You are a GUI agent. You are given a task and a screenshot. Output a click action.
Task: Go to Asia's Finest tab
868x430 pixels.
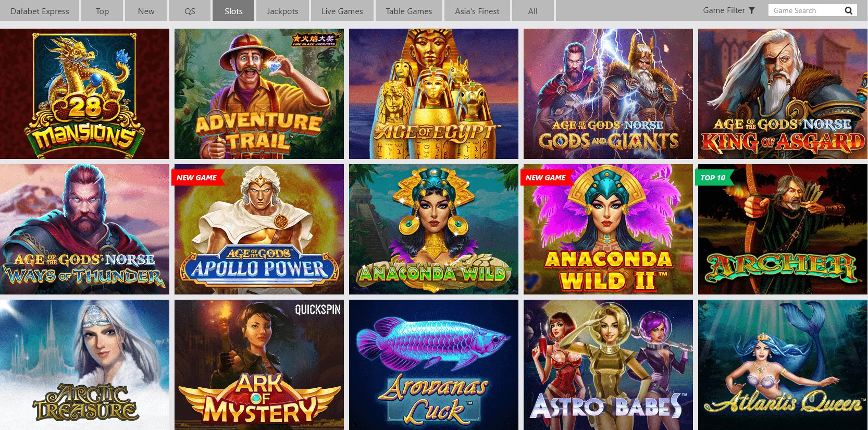coord(477,11)
